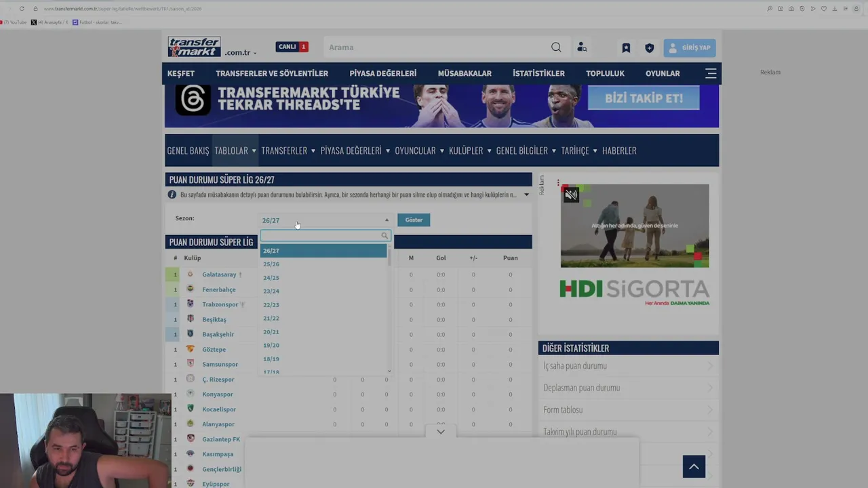Open the hamburger menu in the main navigation
Image resolution: width=868 pixels, height=488 pixels.
711,73
